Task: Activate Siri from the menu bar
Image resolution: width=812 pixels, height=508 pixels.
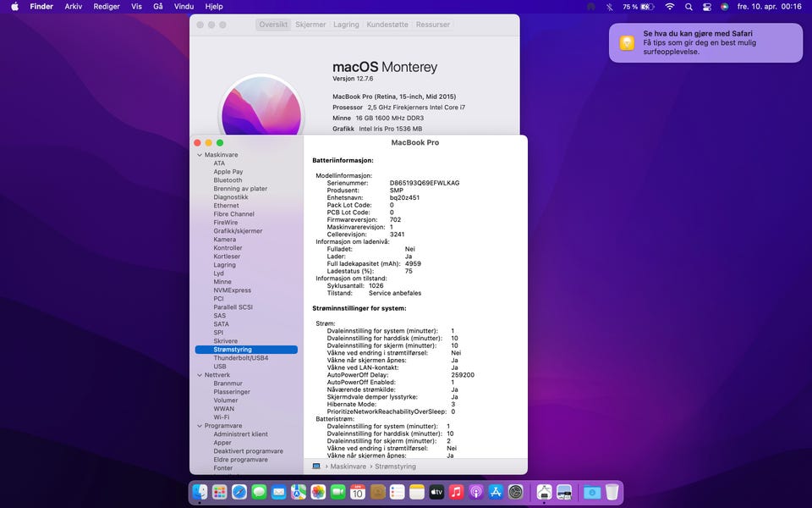Action: 725,7
